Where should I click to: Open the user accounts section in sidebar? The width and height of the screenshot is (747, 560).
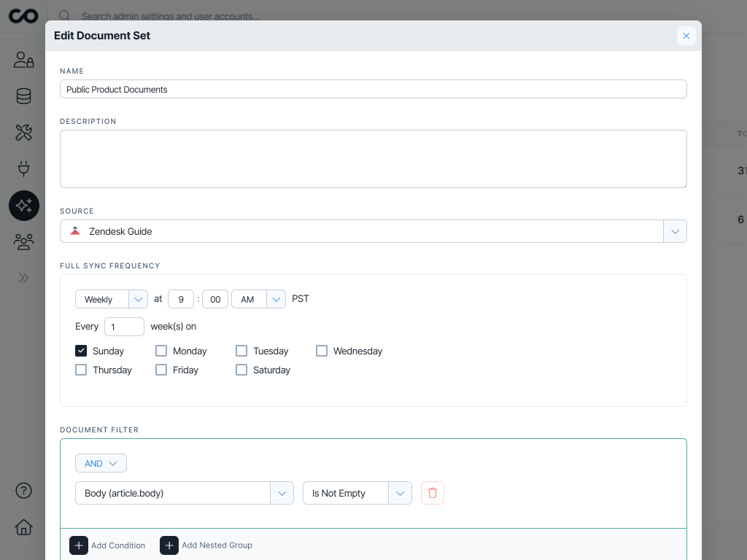point(24,60)
